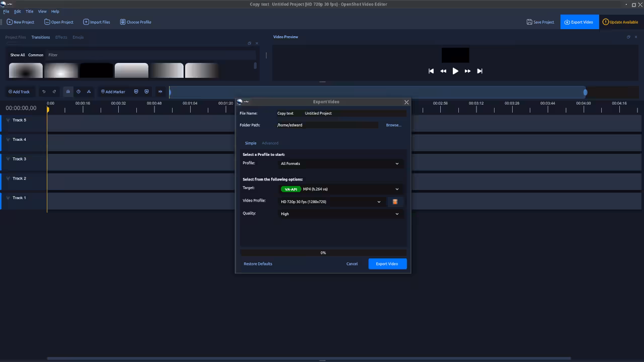Click the fast forward playback button
644x362 pixels.
[x=467, y=71]
